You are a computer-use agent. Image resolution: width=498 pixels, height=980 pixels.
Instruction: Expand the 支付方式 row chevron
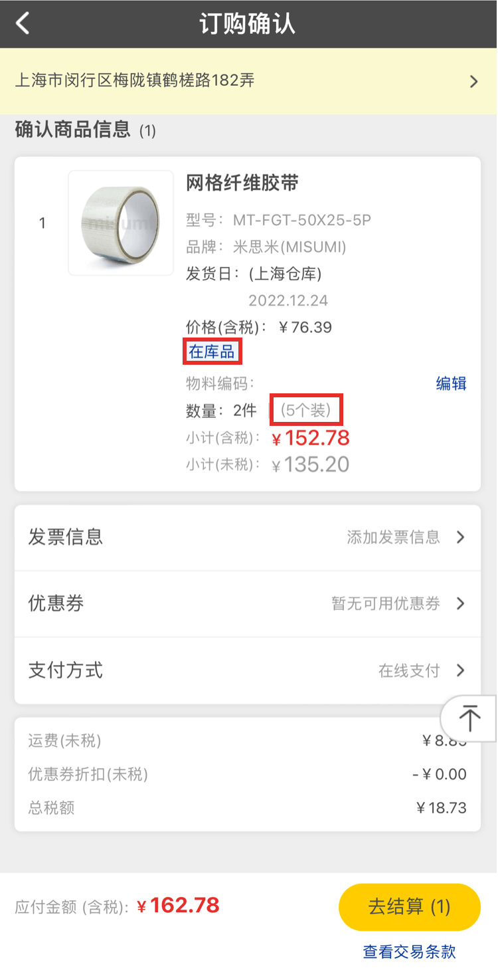click(x=460, y=670)
